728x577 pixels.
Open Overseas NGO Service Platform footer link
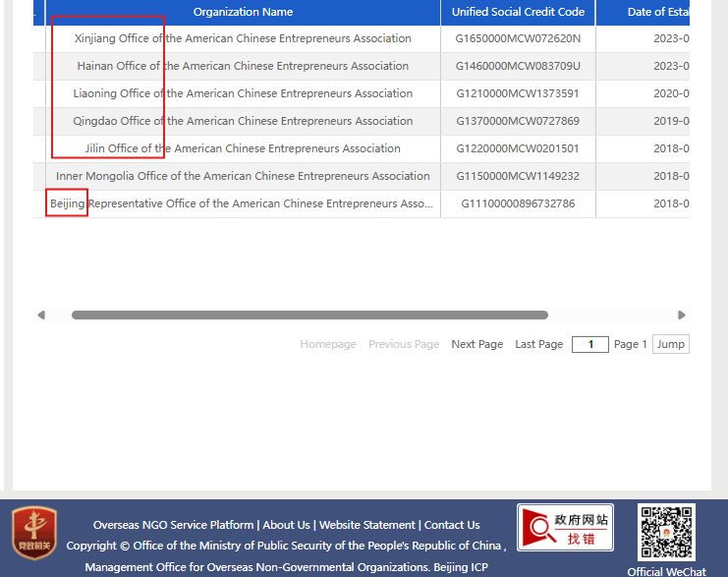(173, 525)
